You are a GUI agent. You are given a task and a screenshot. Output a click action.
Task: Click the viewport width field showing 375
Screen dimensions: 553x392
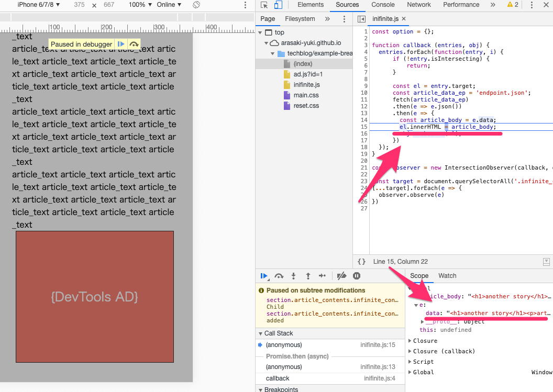click(x=79, y=5)
